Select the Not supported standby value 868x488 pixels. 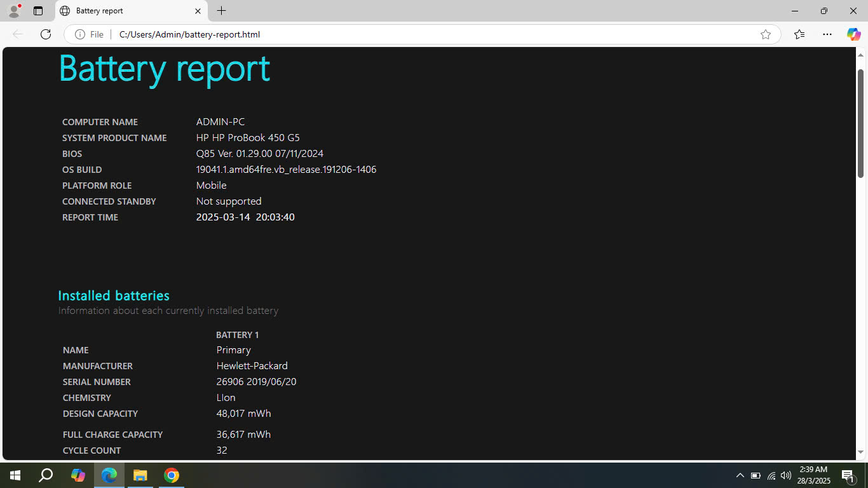point(229,201)
